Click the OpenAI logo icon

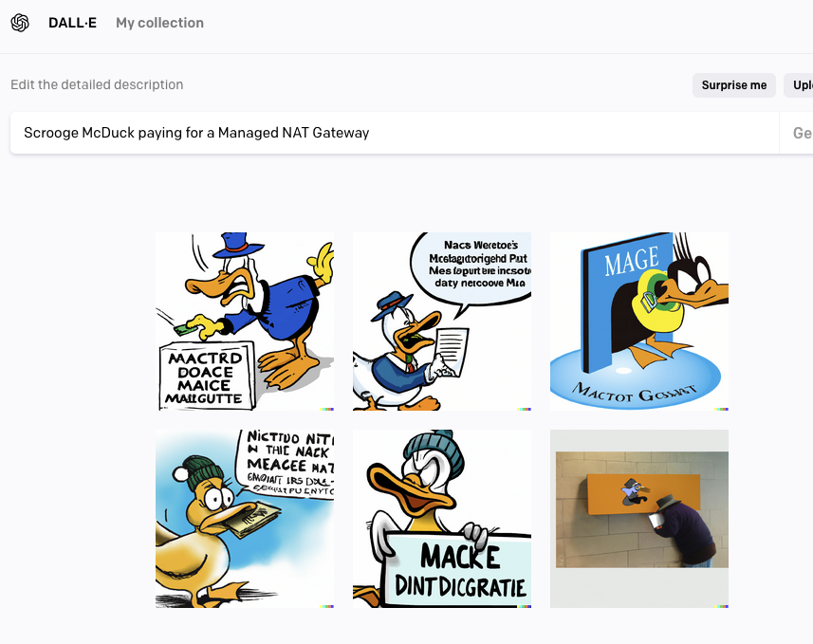coord(20,23)
